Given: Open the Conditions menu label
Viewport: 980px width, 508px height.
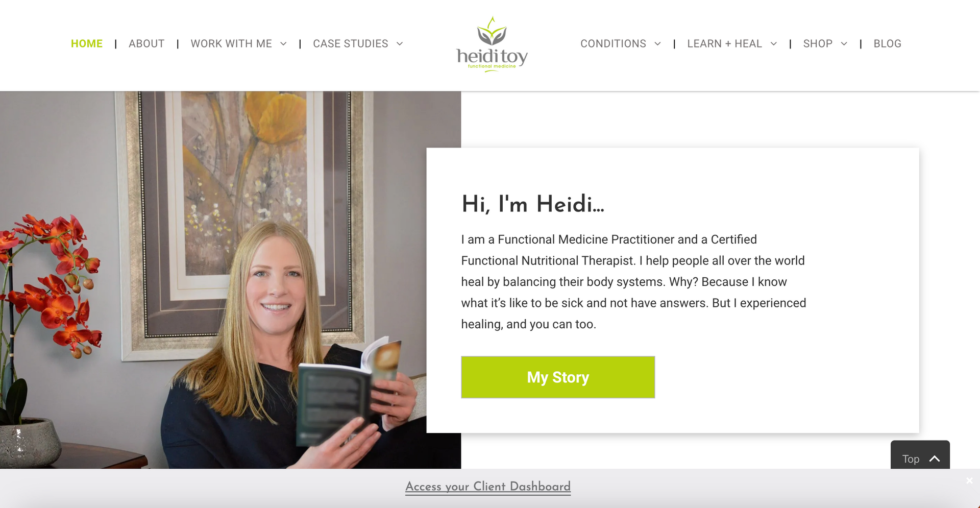Looking at the screenshot, I should 613,44.
